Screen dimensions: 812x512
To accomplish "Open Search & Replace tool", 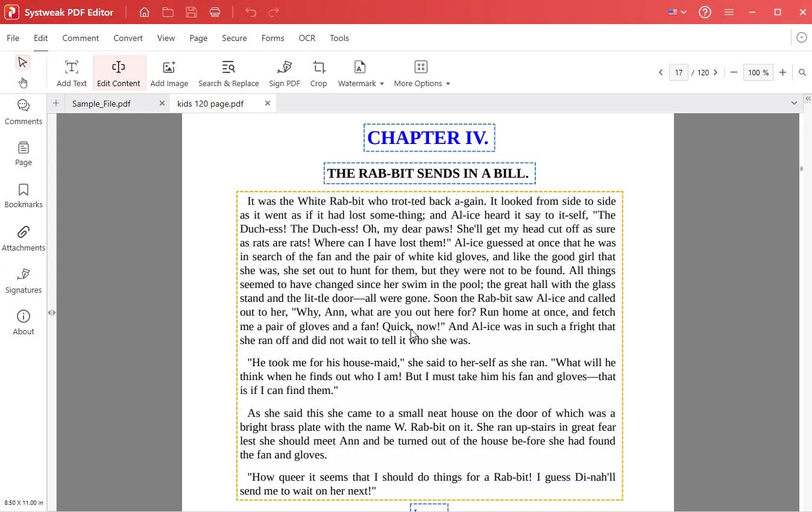I will (228, 73).
